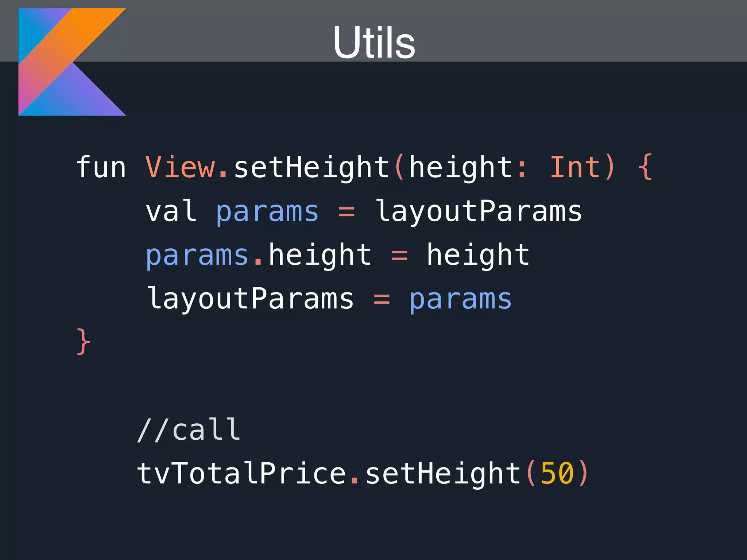Click layoutParams at start of assignment line
This screenshot has width=747, height=560.
click(250, 299)
